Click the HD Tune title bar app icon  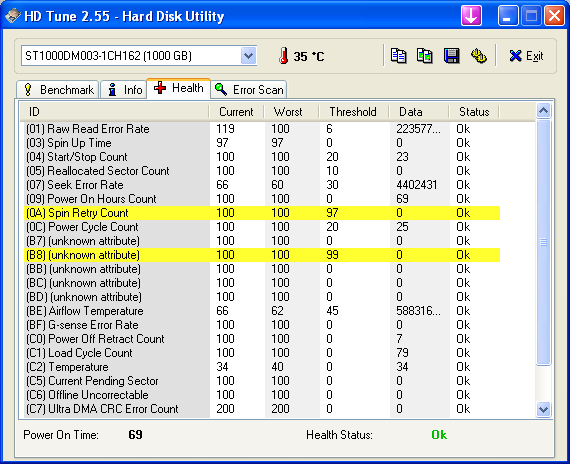pos(13,16)
